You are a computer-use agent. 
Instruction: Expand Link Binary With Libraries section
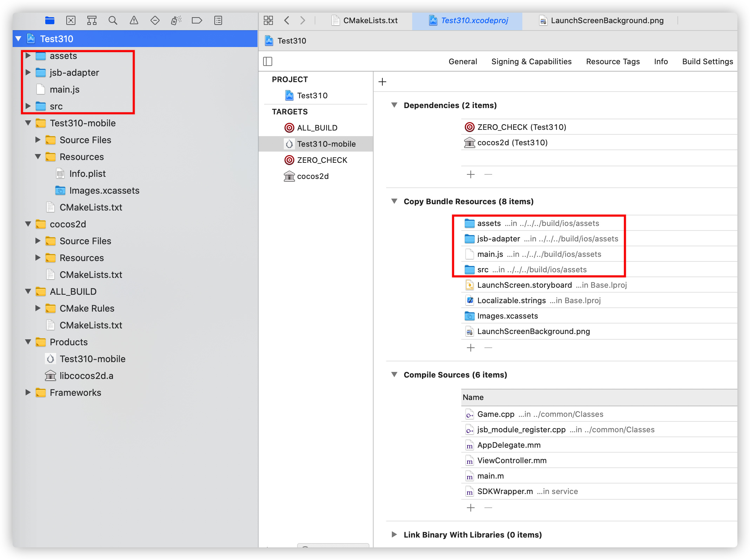394,535
